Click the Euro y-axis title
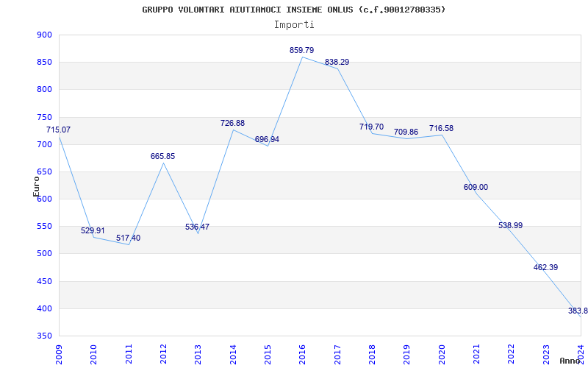The image size is (588, 368). click(x=36, y=186)
